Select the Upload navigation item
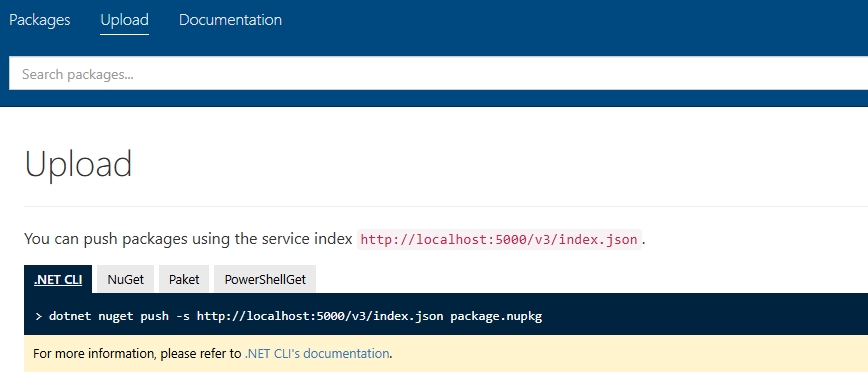The height and width of the screenshot is (388, 868). point(125,20)
